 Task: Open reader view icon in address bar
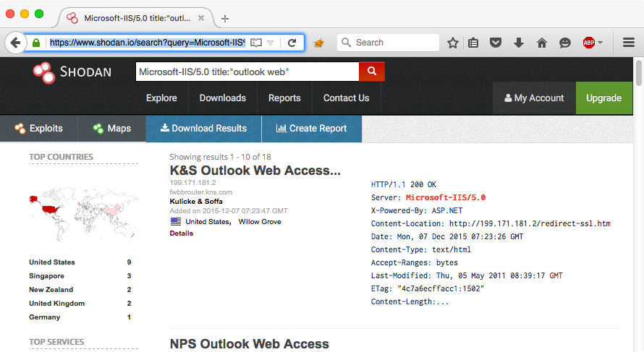(x=256, y=43)
